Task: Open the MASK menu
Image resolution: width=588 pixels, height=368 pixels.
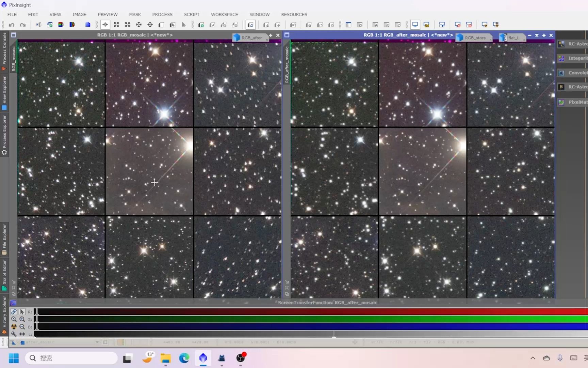Action: 135,14
